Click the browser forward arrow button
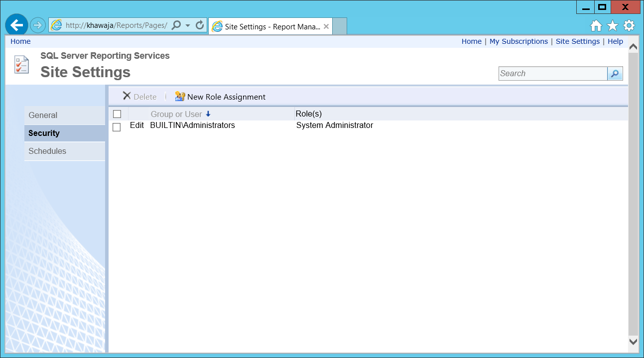The height and width of the screenshot is (358, 644). tap(38, 25)
